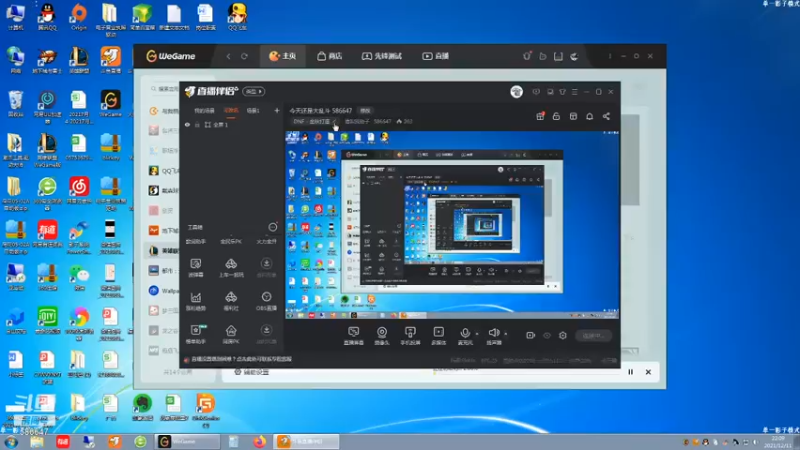Click the share icon in 直播伴侣
The width and height of the screenshot is (800, 450).
[606, 116]
